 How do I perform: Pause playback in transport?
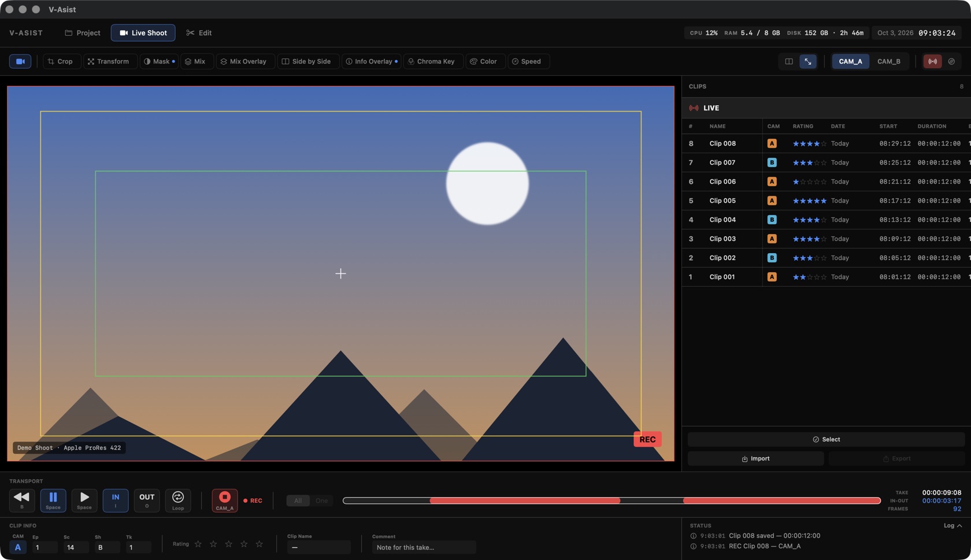(x=53, y=500)
